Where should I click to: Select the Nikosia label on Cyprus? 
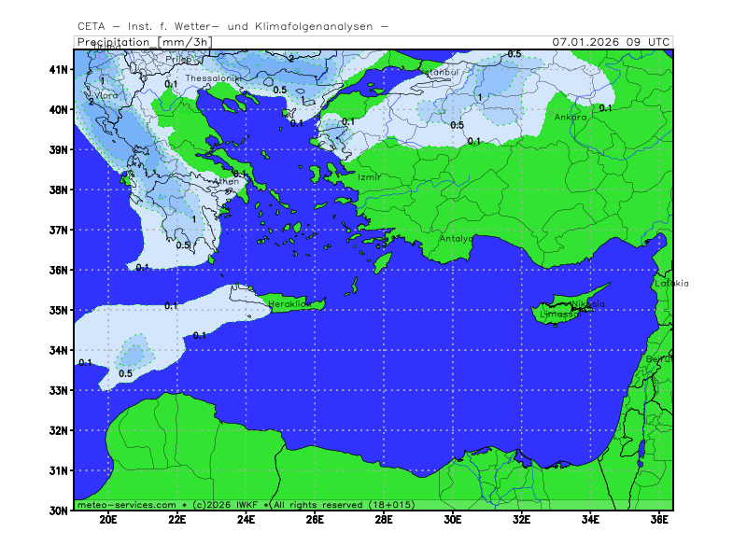[x=588, y=303]
